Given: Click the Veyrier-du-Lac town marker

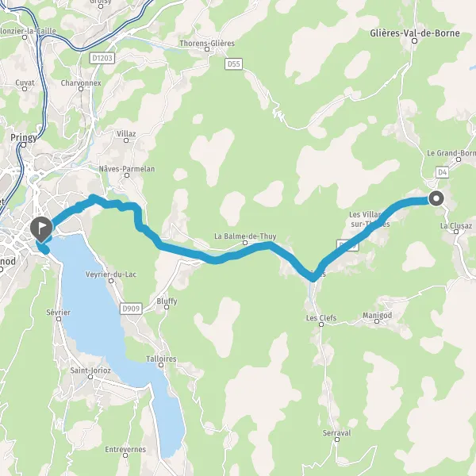Looking at the screenshot, I should tap(111, 281).
